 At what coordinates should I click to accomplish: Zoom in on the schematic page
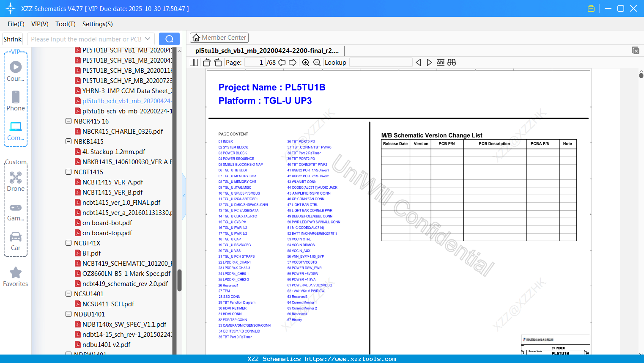click(306, 63)
